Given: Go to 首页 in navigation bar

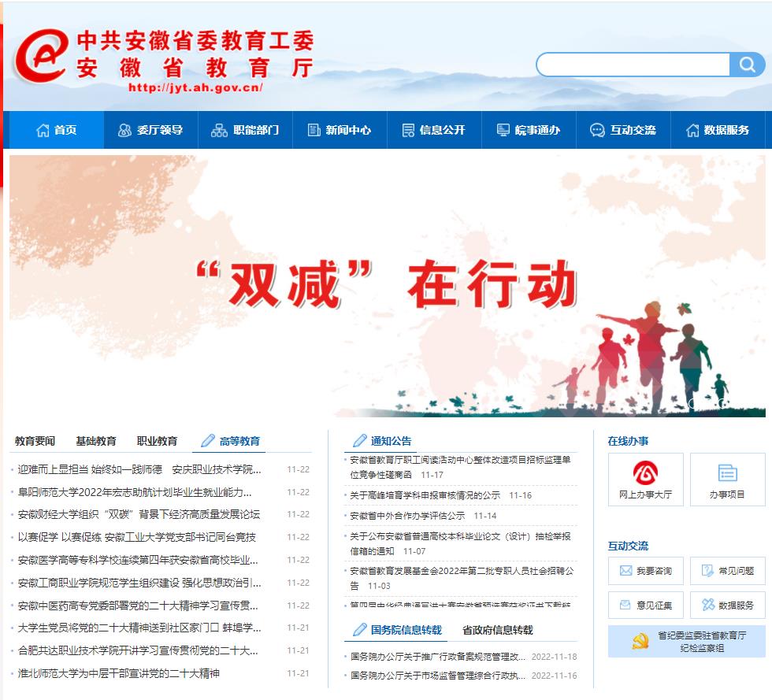Looking at the screenshot, I should [56, 130].
